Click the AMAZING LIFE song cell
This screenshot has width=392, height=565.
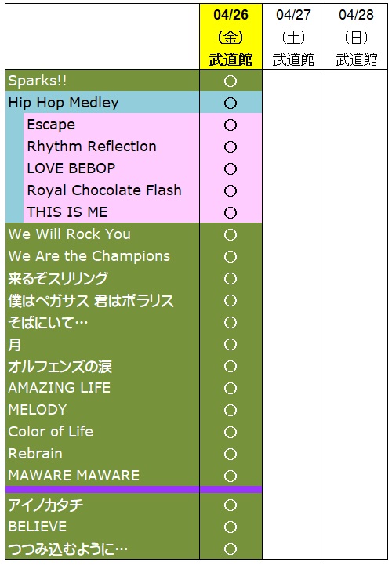(x=103, y=388)
